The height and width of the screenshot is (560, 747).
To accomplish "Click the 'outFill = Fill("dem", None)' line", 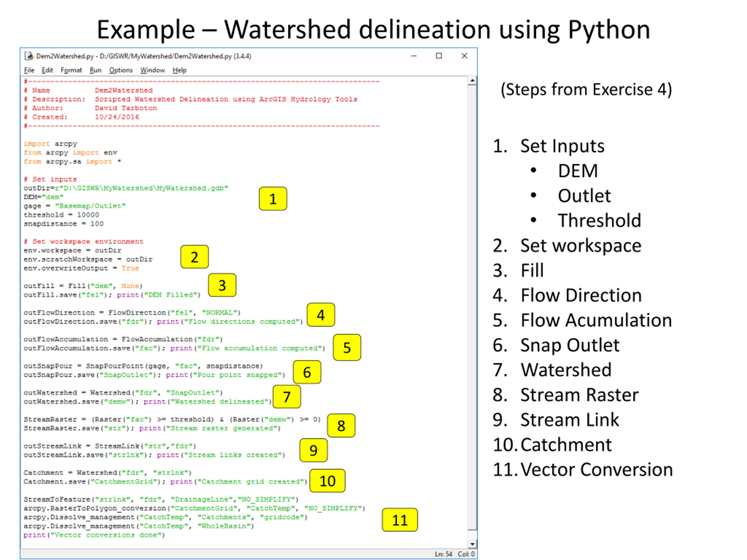I will [83, 286].
